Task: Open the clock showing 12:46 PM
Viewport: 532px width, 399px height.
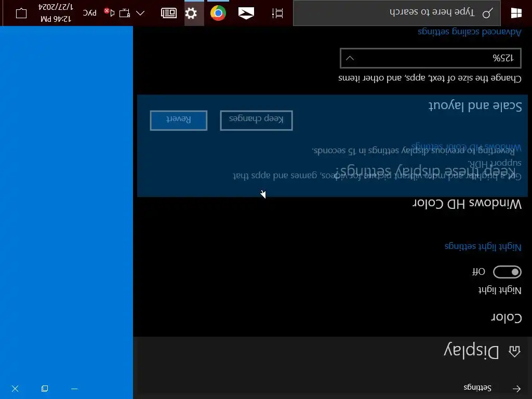Action: 56,13
